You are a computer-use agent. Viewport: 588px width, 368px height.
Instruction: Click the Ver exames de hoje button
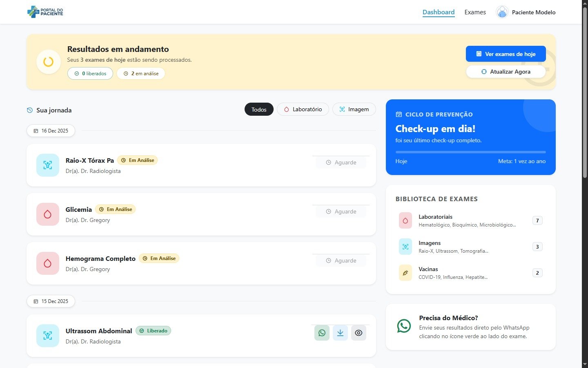[x=506, y=54]
